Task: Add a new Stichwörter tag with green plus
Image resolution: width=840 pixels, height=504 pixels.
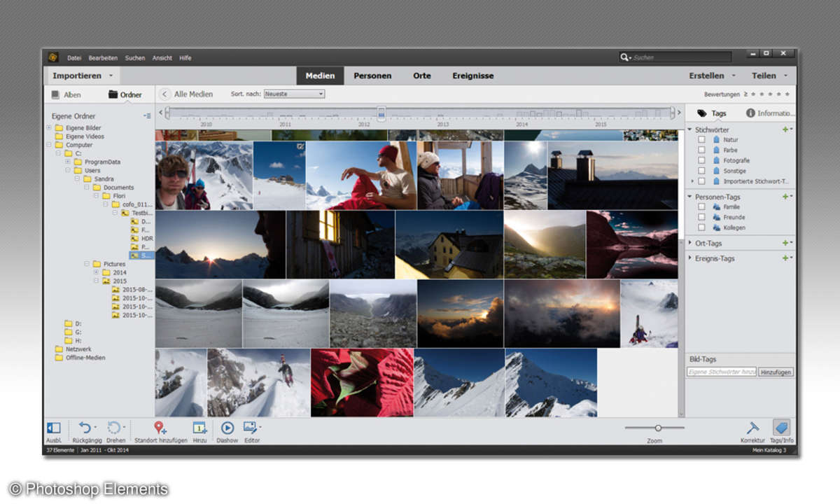Action: click(785, 129)
